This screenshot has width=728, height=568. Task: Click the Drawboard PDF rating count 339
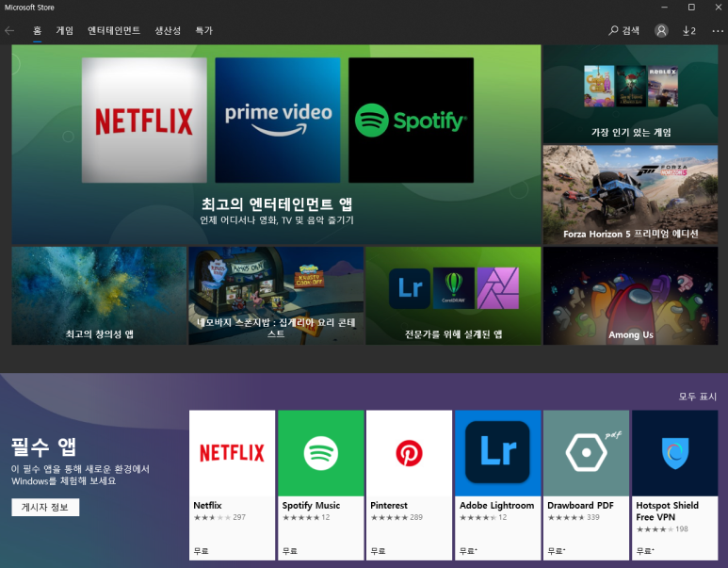coord(593,517)
